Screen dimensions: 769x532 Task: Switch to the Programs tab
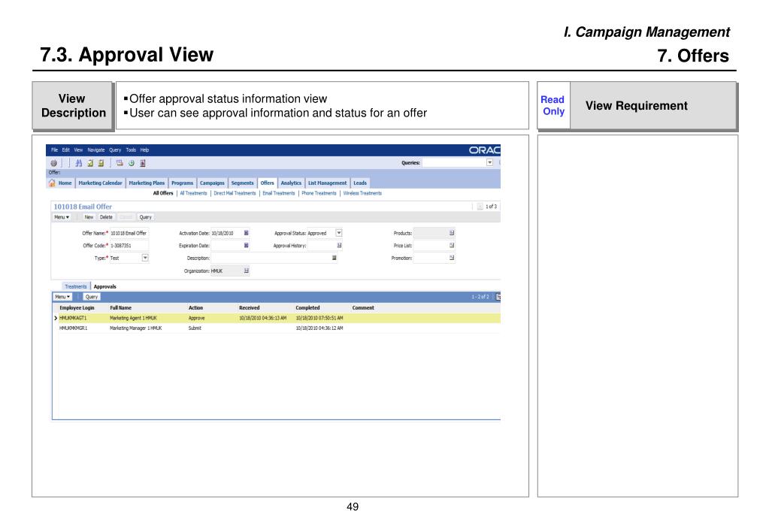(x=183, y=183)
